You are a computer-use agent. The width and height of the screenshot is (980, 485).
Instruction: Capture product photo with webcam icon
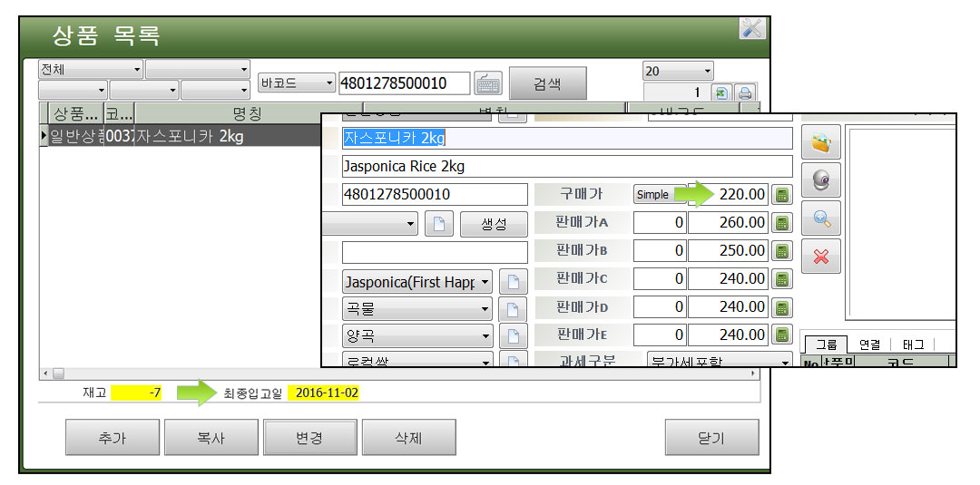coord(820,180)
